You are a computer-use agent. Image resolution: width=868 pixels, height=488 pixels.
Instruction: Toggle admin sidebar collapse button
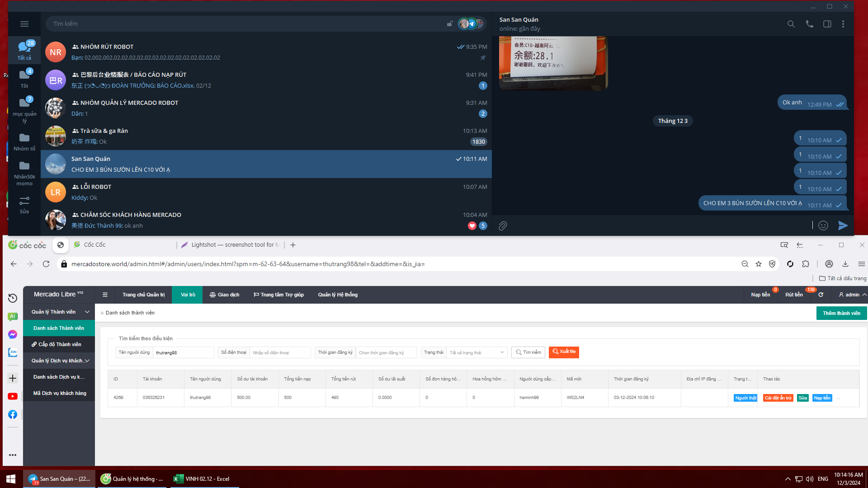pos(105,295)
